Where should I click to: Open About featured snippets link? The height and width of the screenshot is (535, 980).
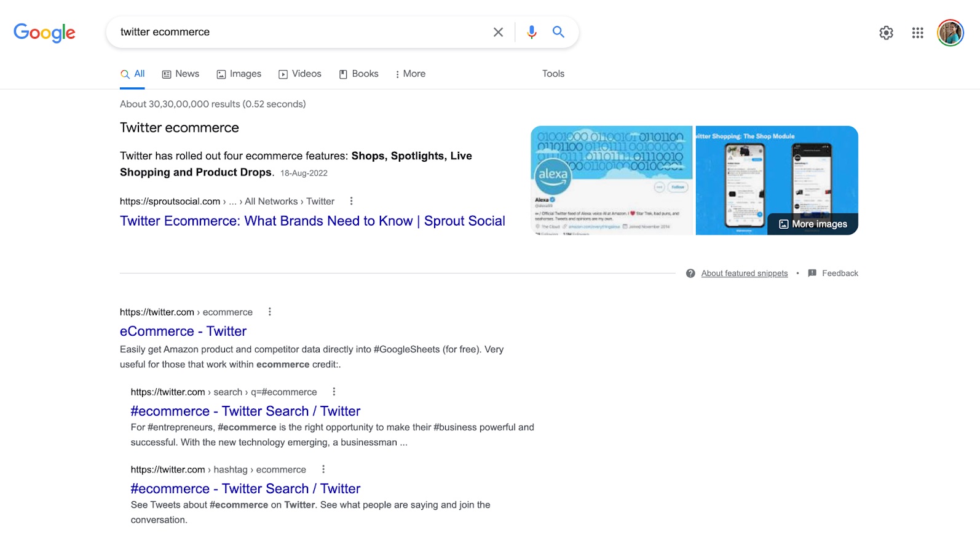tap(745, 273)
